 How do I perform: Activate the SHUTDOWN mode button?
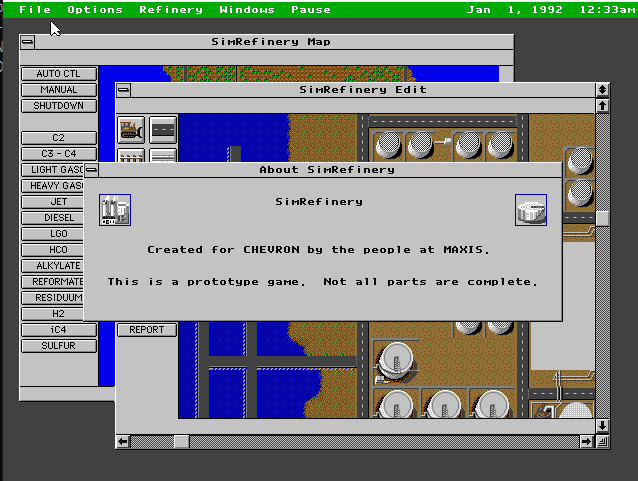(x=58, y=106)
